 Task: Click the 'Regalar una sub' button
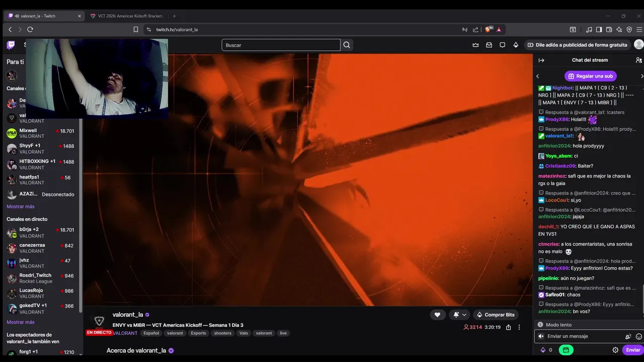[591, 76]
